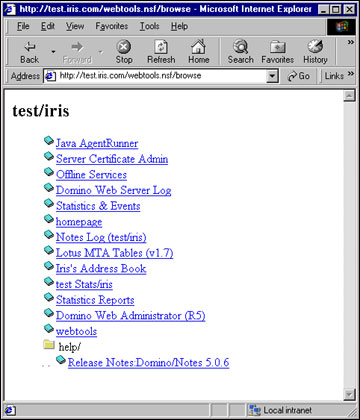Open the View menu
Screen dimensions: 360x420
coord(75,26)
